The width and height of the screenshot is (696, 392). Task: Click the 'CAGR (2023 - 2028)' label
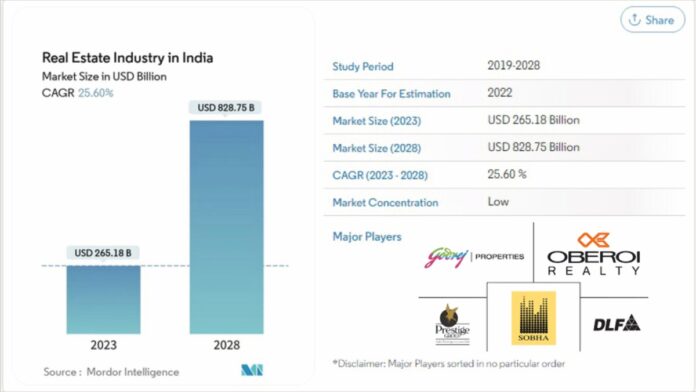click(x=380, y=175)
